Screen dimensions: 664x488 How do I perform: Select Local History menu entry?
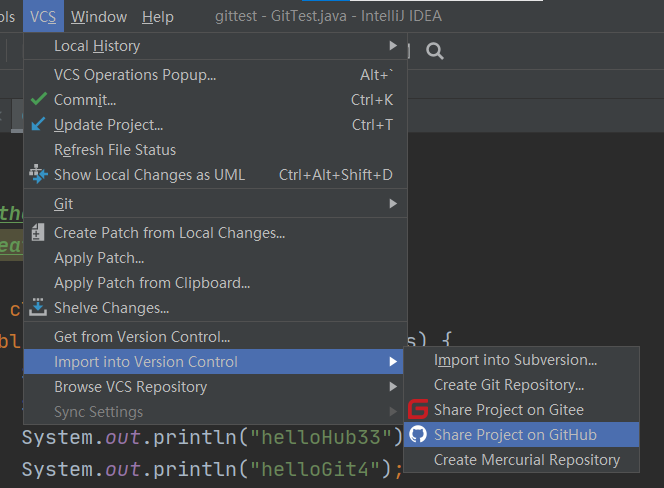pos(216,46)
